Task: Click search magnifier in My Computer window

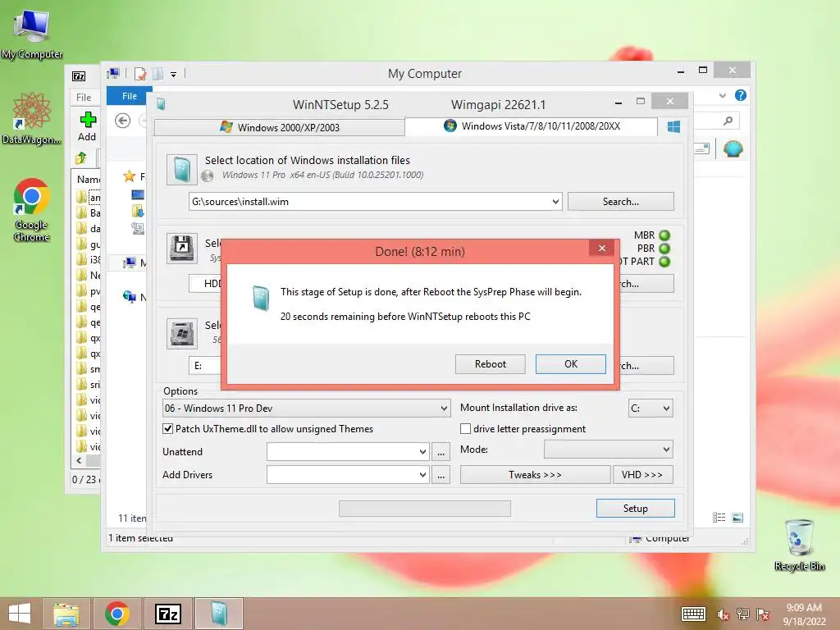Action: [x=728, y=121]
